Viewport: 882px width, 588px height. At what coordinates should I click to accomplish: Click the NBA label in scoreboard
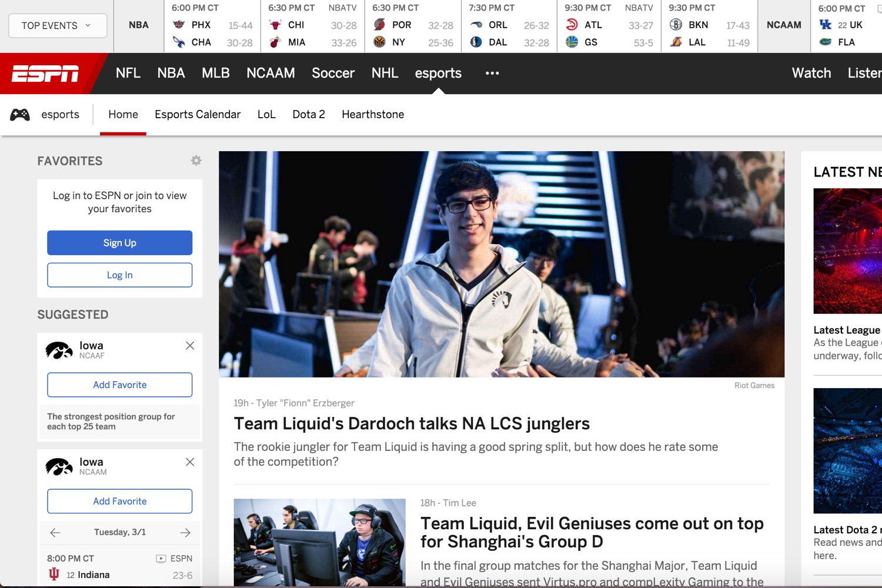[139, 25]
